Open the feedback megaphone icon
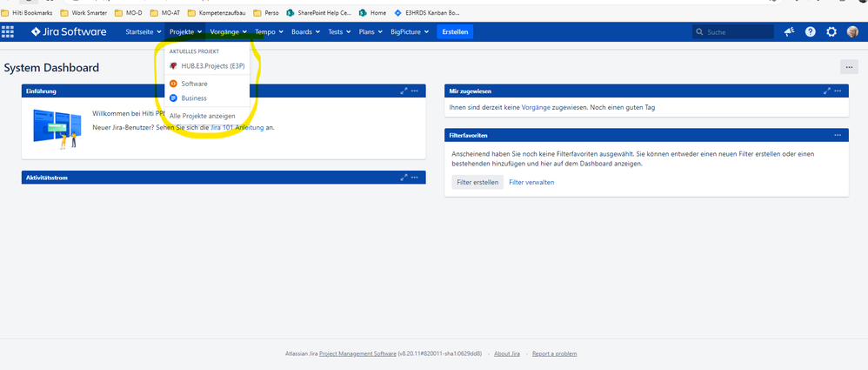This screenshot has width=868, height=370. 789,32
